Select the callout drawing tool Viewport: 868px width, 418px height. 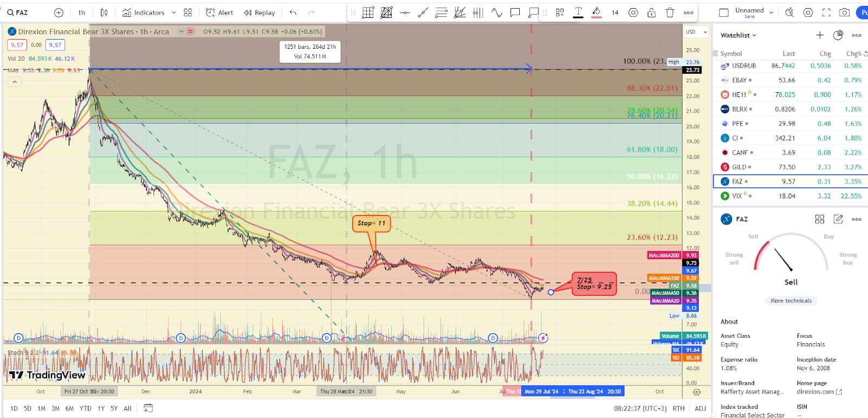pyautogui.click(x=533, y=12)
